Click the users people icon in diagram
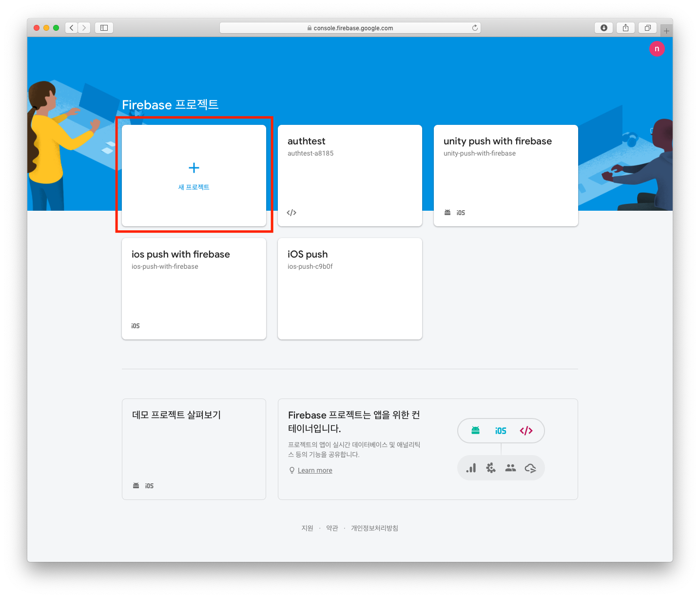The height and width of the screenshot is (598, 700). (510, 468)
